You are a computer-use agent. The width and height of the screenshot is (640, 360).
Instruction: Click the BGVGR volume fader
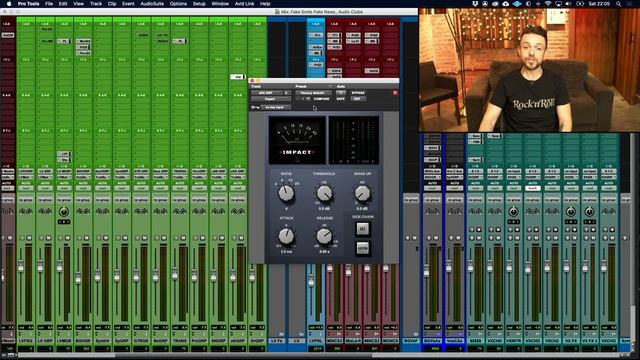click(x=78, y=278)
